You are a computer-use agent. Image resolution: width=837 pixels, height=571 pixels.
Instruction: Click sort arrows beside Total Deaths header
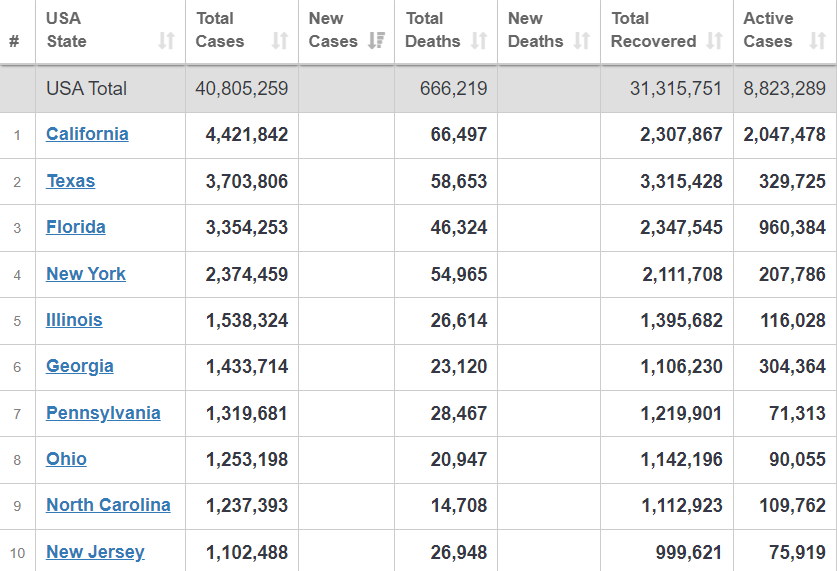(480, 41)
